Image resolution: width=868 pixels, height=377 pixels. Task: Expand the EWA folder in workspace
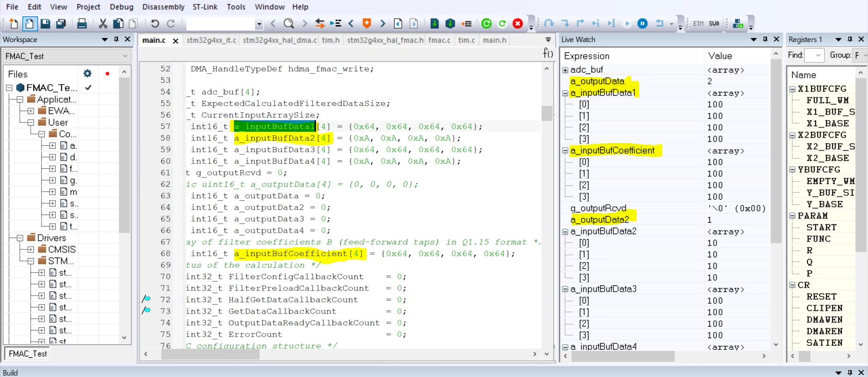tap(31, 111)
